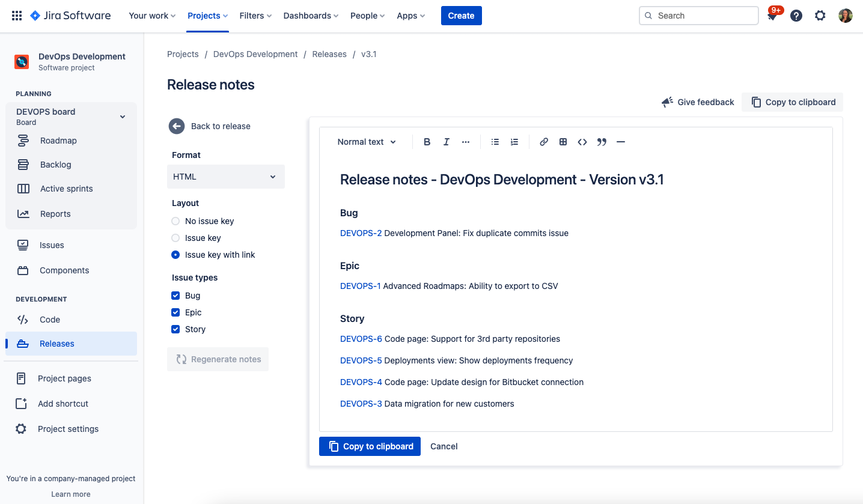Open the DEVOPS-3 issue link
This screenshot has width=863, height=504.
tap(361, 404)
